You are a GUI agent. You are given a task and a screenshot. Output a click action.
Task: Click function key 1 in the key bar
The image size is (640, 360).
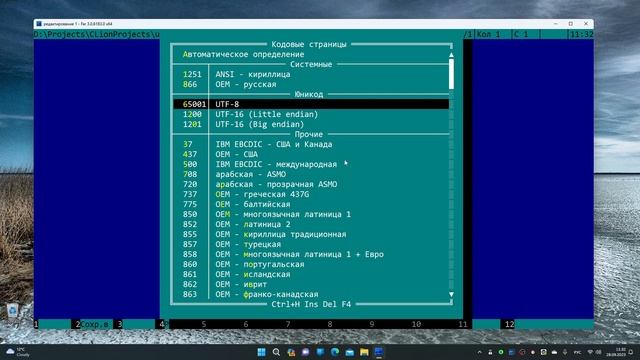[52, 324]
